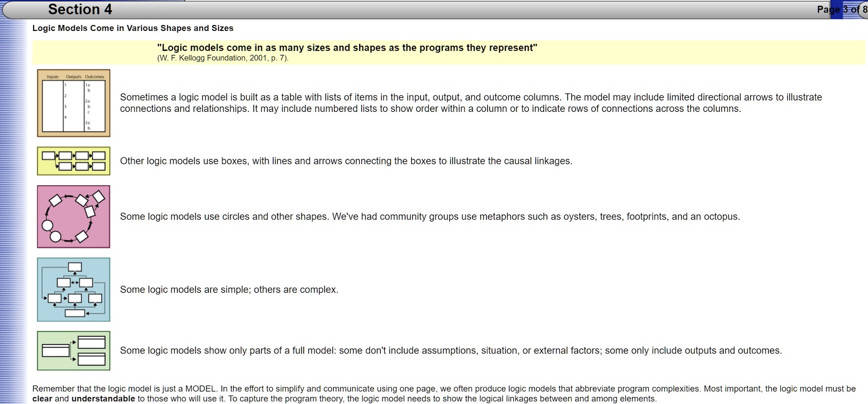
Task: Click the bold word understandable
Action: point(103,399)
